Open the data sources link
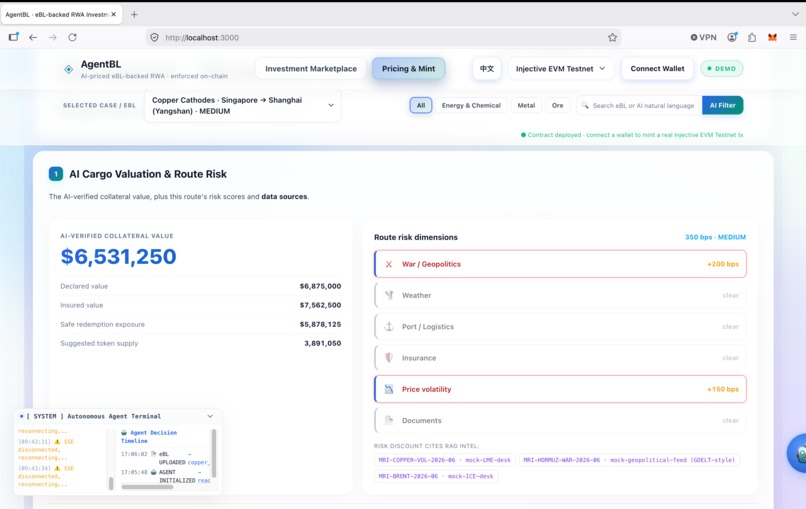The width and height of the screenshot is (806, 509). (x=284, y=196)
